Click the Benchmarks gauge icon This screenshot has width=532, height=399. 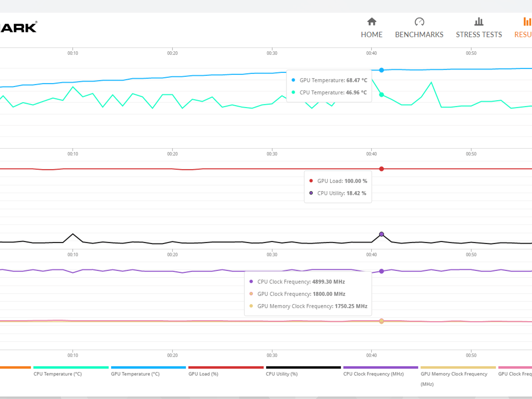pyautogui.click(x=419, y=22)
